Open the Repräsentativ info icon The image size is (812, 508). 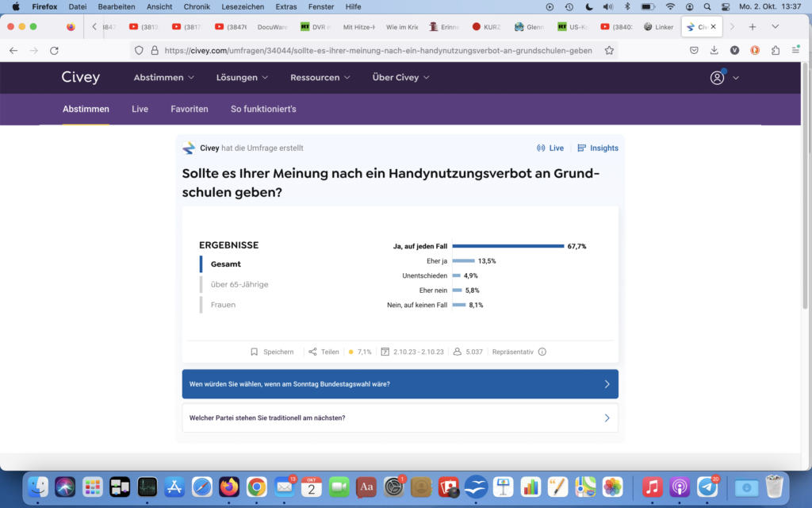(x=542, y=352)
